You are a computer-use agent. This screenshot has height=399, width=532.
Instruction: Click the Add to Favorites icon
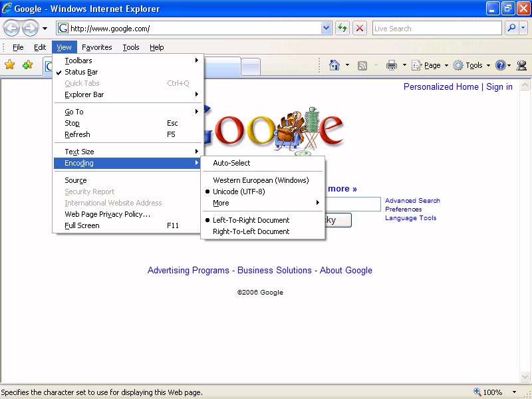tap(27, 65)
